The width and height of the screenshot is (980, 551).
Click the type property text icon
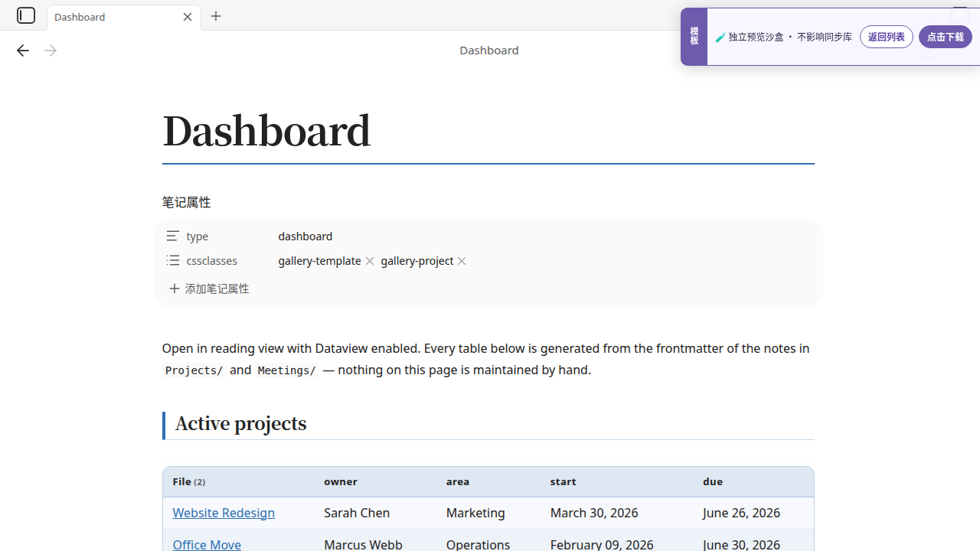[173, 236]
